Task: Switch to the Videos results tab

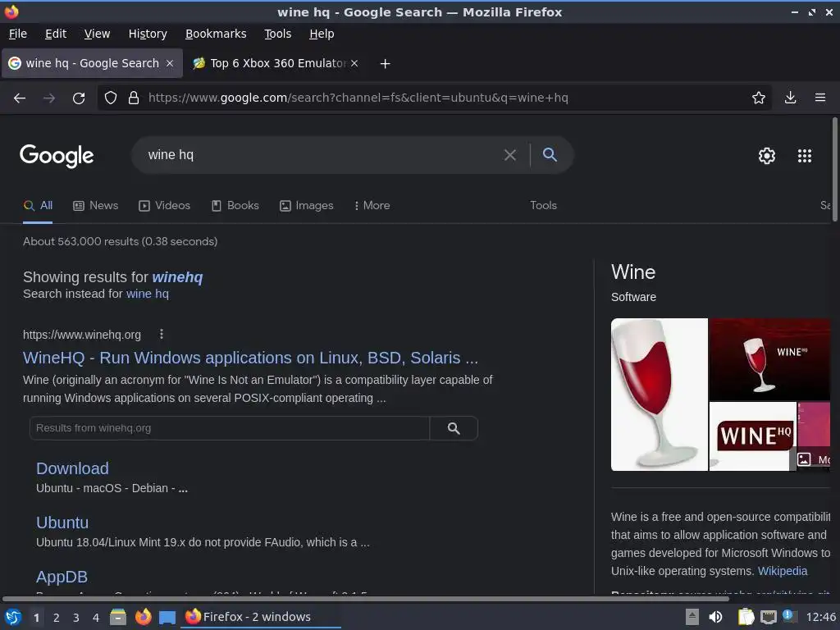Action: pos(164,206)
